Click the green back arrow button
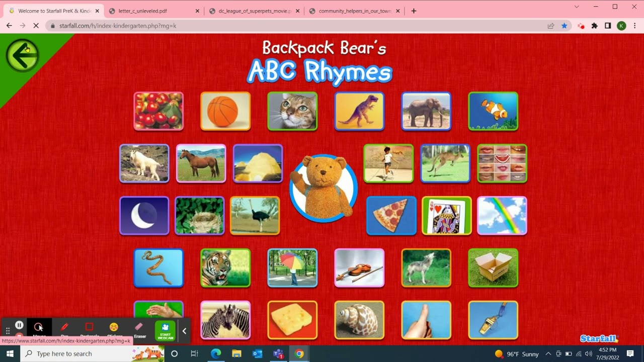644x362 pixels. pyautogui.click(x=22, y=55)
